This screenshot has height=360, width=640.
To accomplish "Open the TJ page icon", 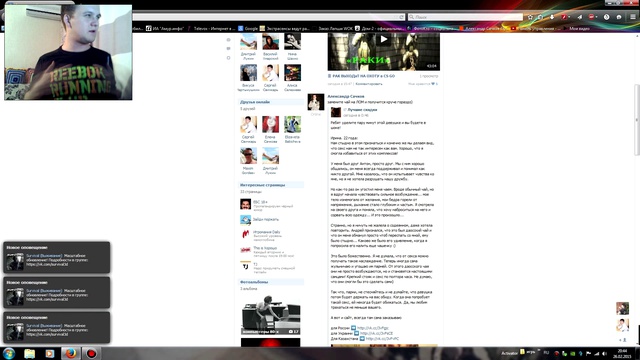I will 245,266.
